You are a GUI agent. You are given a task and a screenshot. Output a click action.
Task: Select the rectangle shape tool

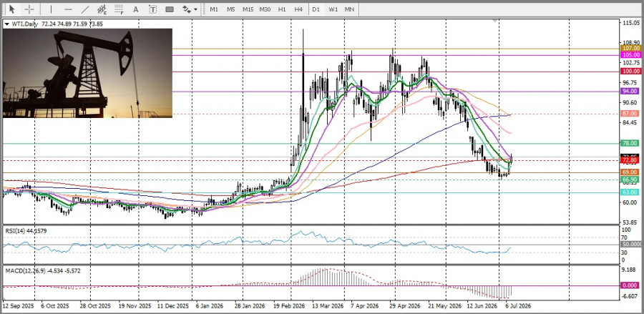pyautogui.click(x=170, y=9)
